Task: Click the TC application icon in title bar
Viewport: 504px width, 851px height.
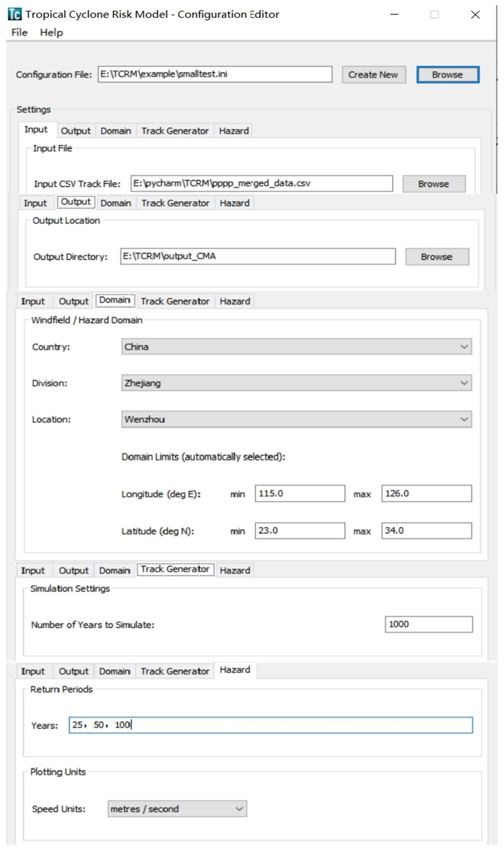Action: tap(15, 14)
